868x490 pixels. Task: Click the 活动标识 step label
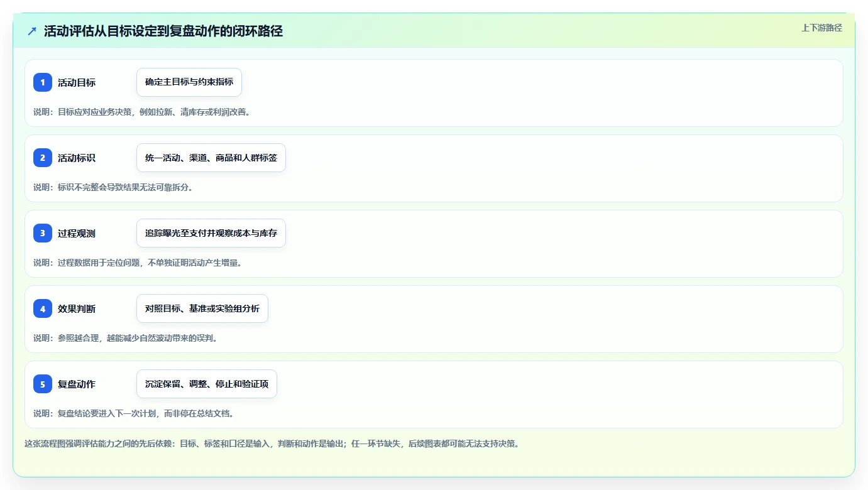(x=77, y=158)
